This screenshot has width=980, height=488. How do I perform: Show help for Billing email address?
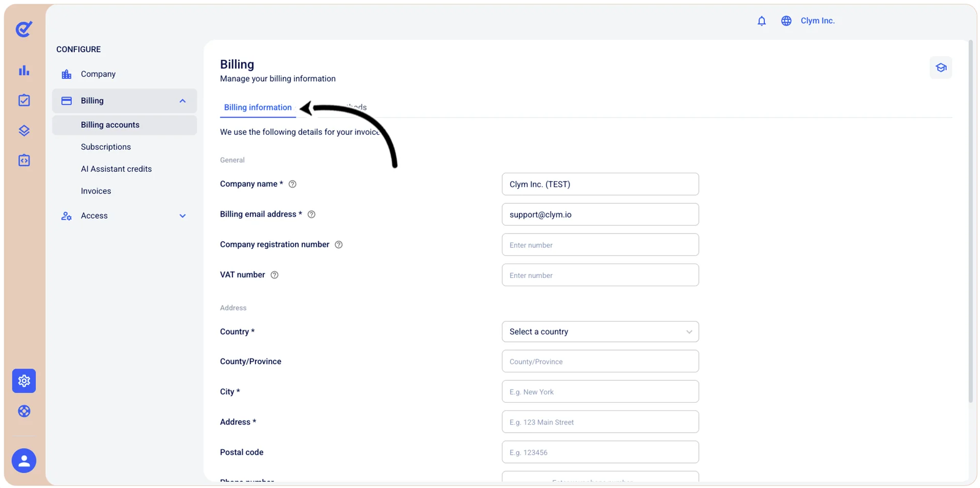point(311,214)
